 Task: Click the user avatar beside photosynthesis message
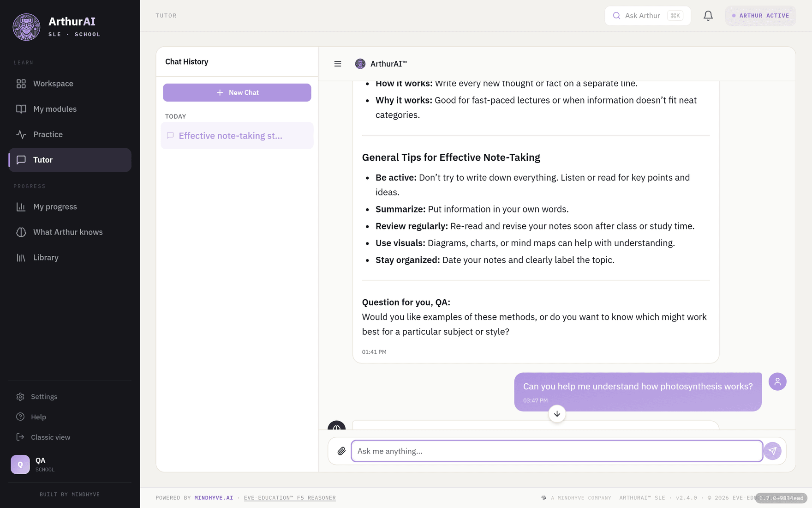point(777,381)
